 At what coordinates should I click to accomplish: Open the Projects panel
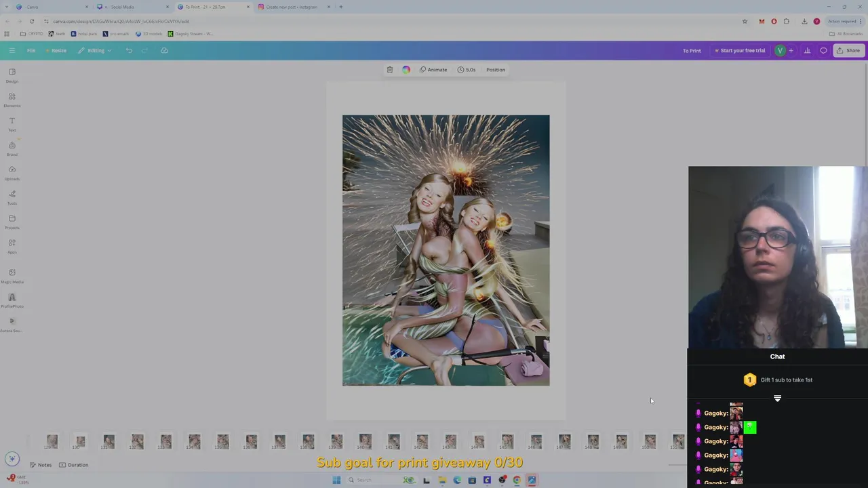[12, 222]
